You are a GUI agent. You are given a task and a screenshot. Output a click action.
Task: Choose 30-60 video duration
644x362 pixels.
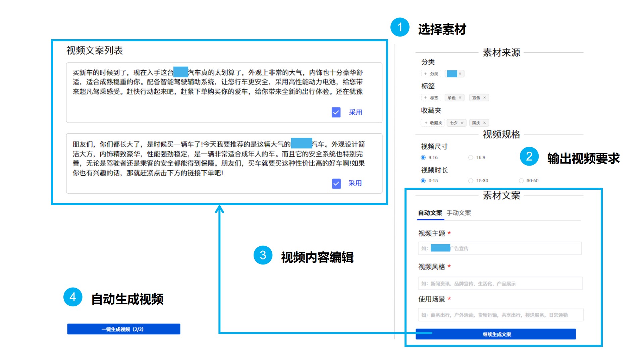click(x=521, y=181)
